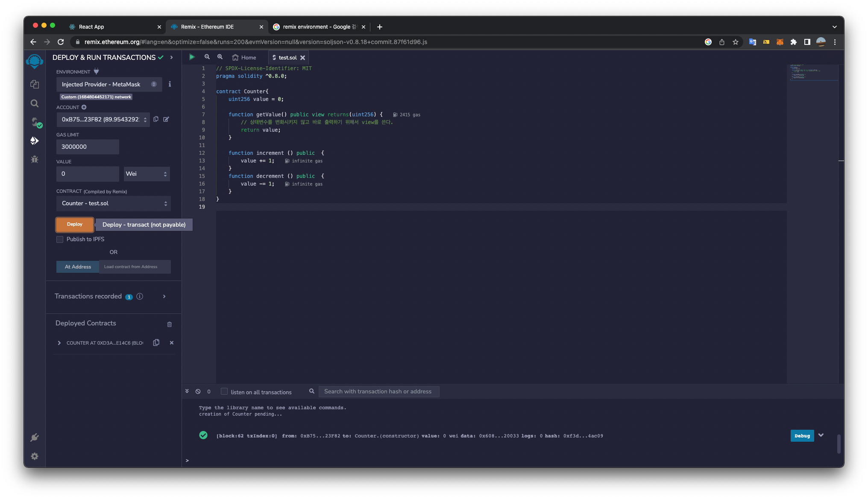
Task: Copy the account address icon
Action: tap(156, 119)
